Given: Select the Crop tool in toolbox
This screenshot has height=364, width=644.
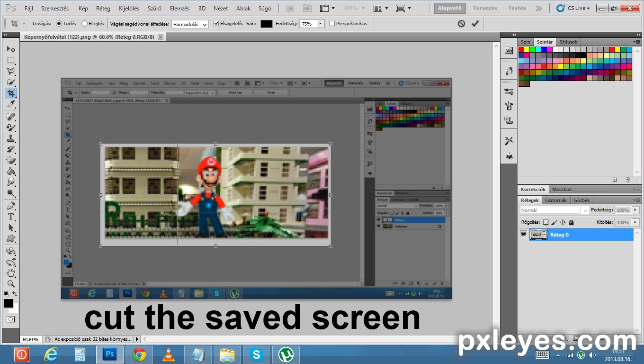Looking at the screenshot, I should (10, 93).
